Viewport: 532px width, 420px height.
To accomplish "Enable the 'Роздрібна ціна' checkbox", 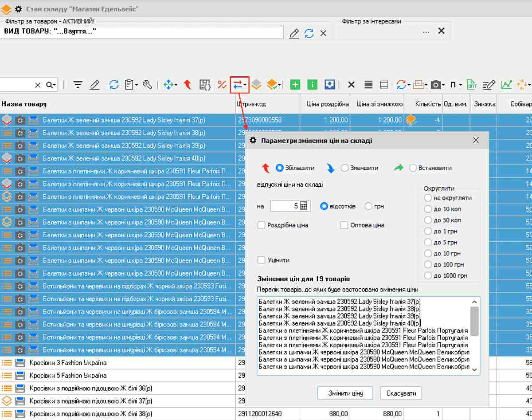I will click(x=262, y=225).
